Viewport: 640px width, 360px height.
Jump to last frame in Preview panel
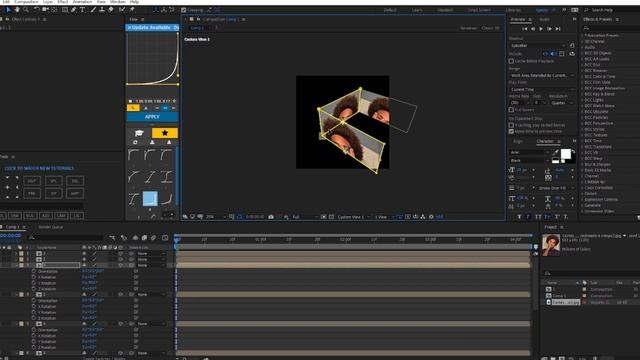tap(558, 29)
